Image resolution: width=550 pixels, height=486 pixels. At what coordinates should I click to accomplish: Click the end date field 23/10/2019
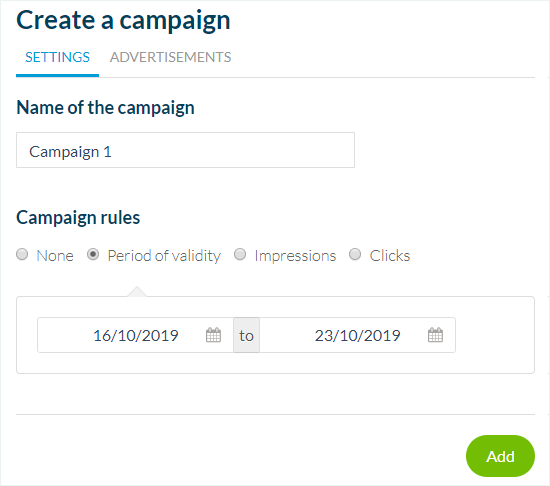tap(357, 335)
